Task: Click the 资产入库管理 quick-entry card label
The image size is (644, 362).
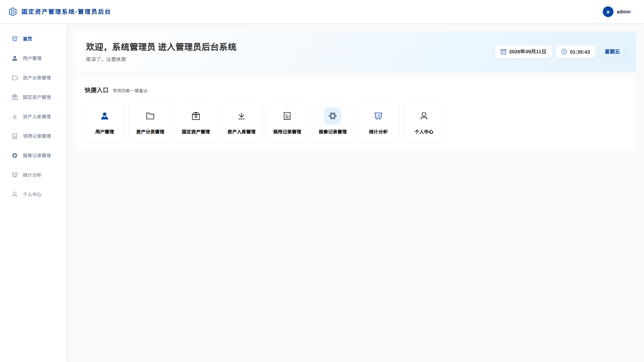Action: point(241,132)
